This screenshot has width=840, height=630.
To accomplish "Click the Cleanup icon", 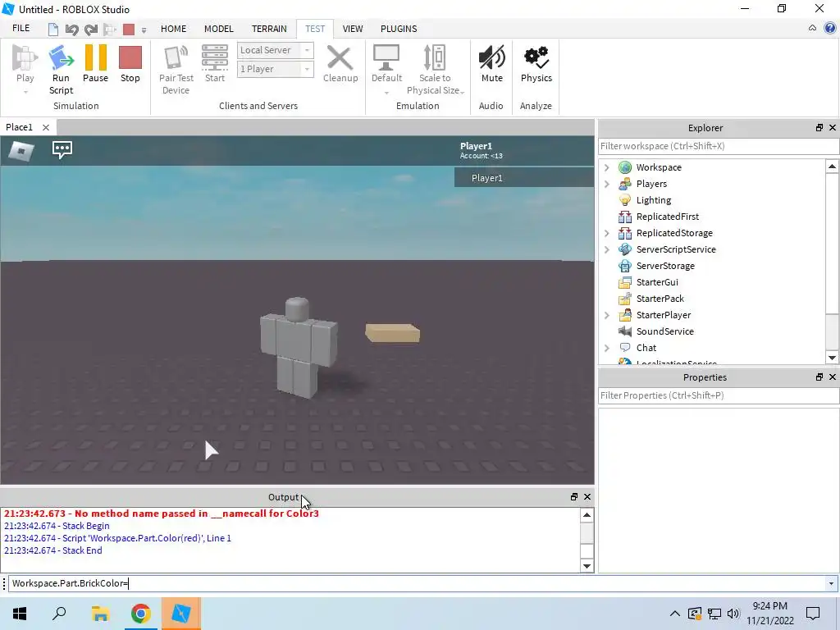I will pyautogui.click(x=340, y=58).
